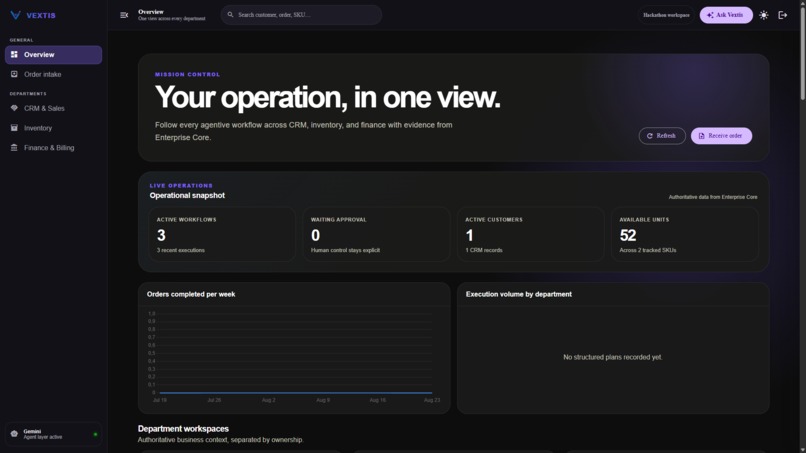806x453 pixels.
Task: Open Order intake page
Action: (53, 75)
